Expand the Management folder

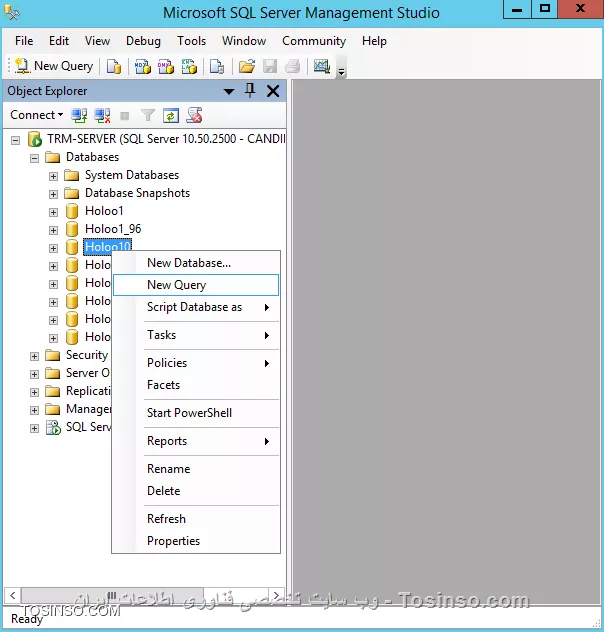point(35,410)
